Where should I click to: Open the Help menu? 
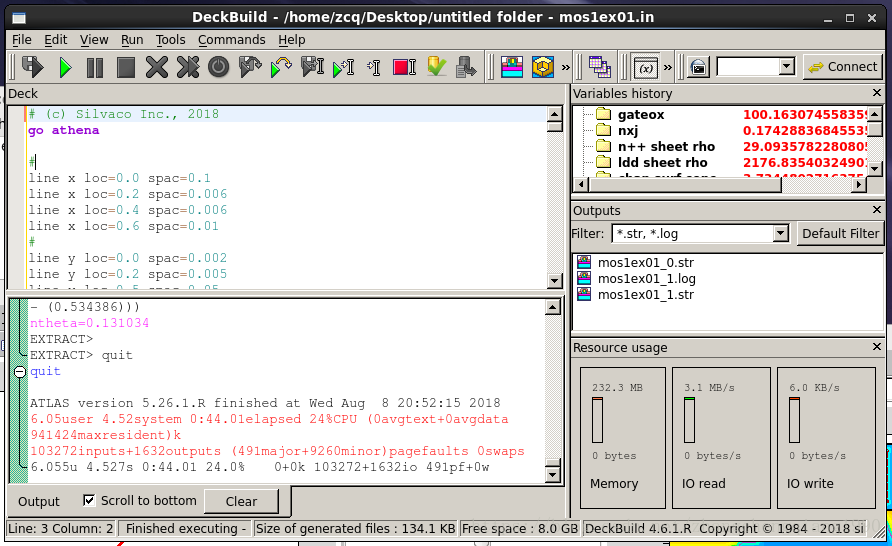[x=292, y=40]
